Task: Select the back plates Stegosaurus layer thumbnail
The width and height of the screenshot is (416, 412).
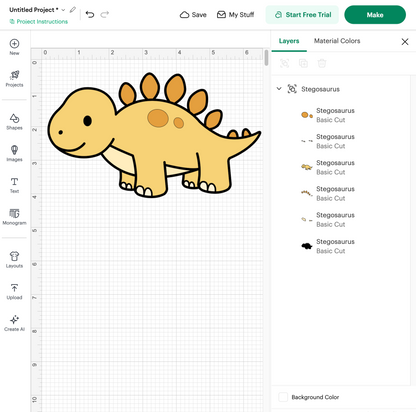Action: coord(307,193)
